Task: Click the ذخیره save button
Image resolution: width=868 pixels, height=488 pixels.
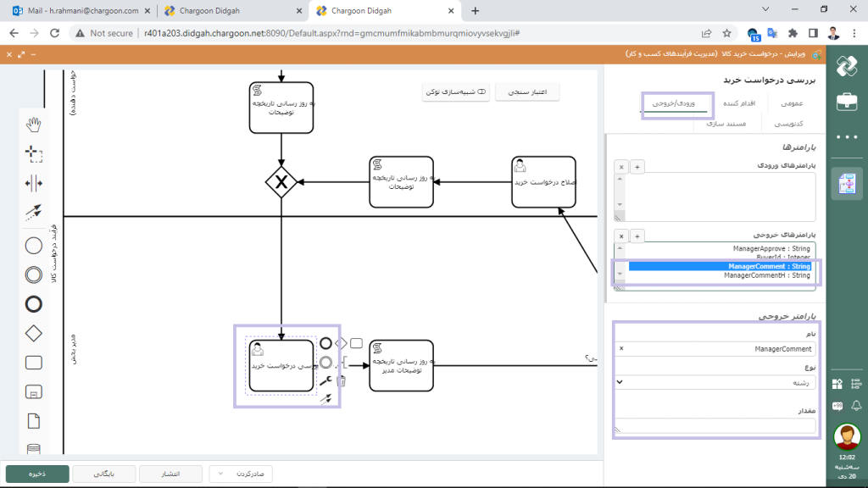Action: coord(37,474)
